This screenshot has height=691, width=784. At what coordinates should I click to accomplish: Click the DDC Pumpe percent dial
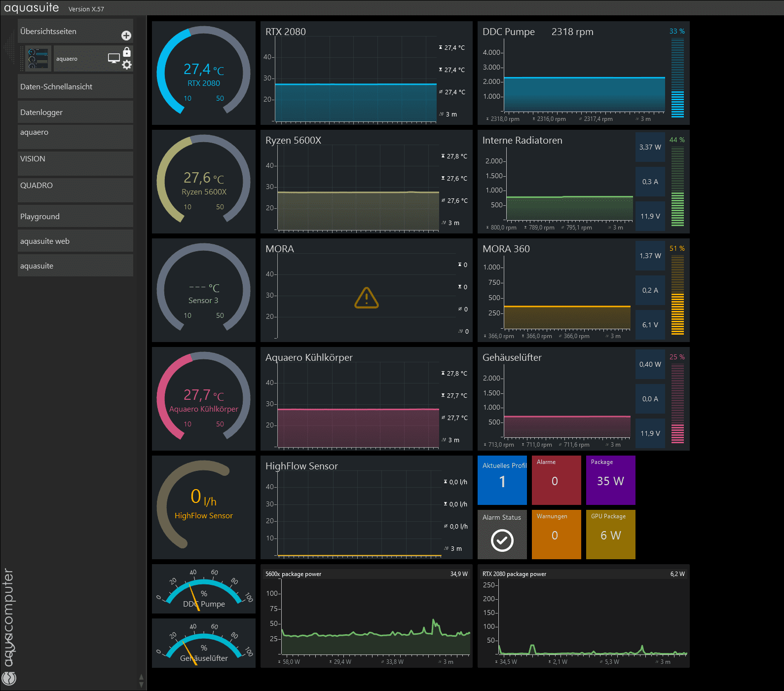click(x=204, y=589)
